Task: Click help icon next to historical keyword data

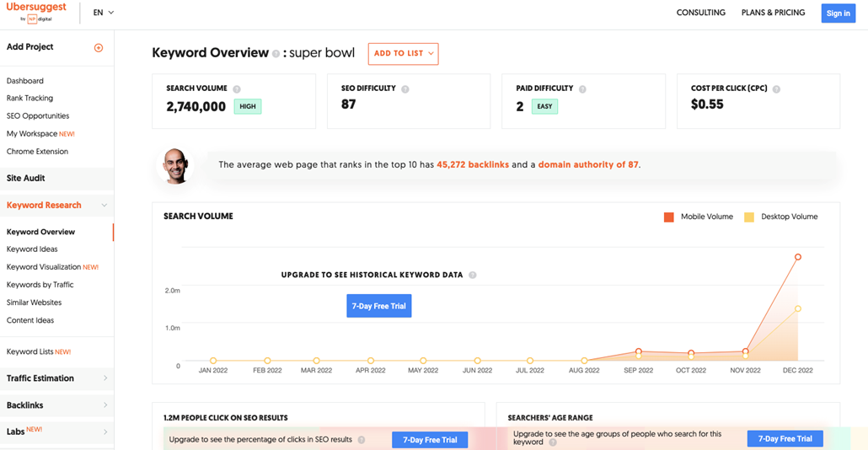Action: 473,275
